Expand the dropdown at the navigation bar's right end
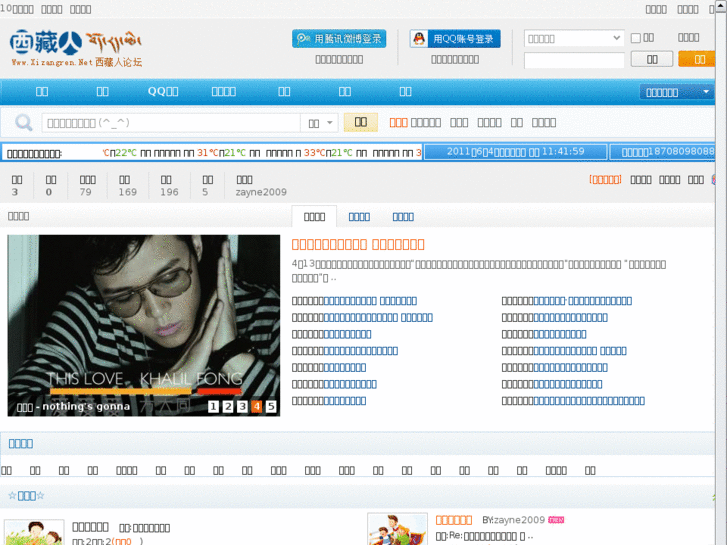The height and width of the screenshot is (545, 727). click(676, 92)
